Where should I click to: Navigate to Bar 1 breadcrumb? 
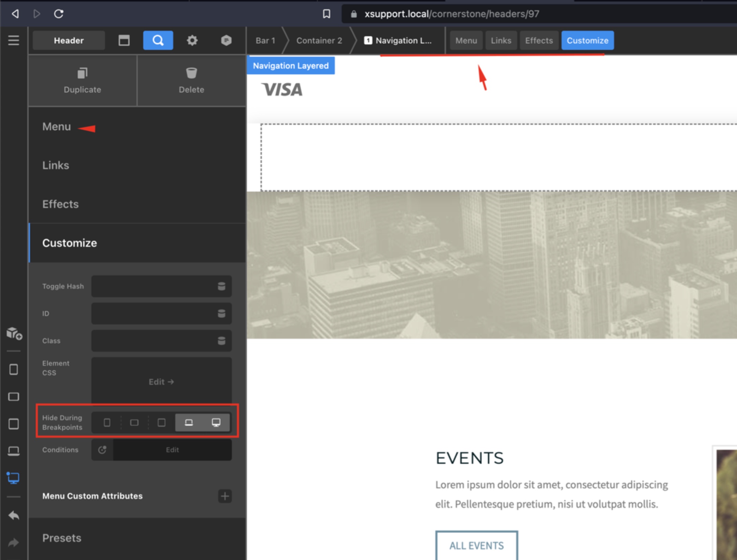tap(265, 41)
